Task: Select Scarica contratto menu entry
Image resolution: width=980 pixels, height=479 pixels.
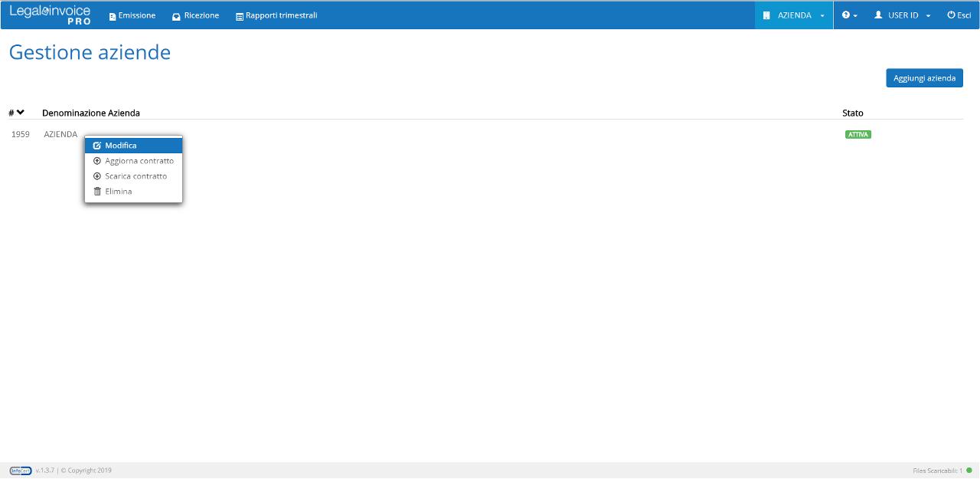Action: pyautogui.click(x=136, y=176)
